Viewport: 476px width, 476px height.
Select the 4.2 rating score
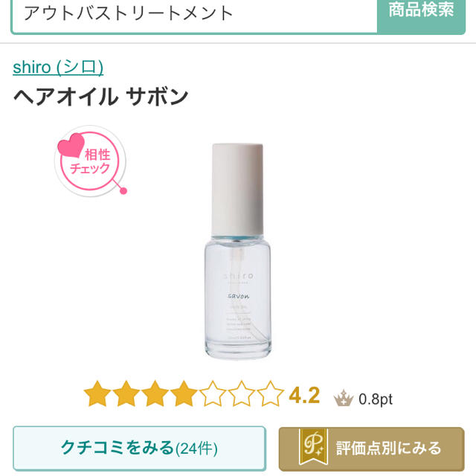click(x=304, y=396)
